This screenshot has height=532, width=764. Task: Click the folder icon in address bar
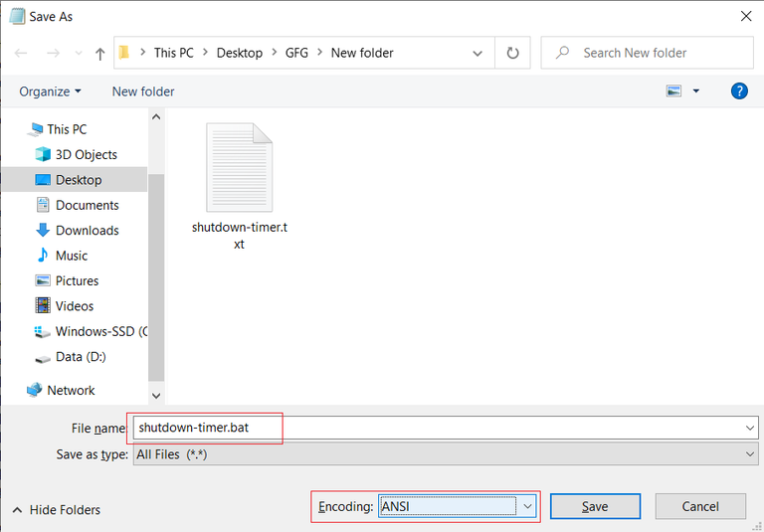124,52
